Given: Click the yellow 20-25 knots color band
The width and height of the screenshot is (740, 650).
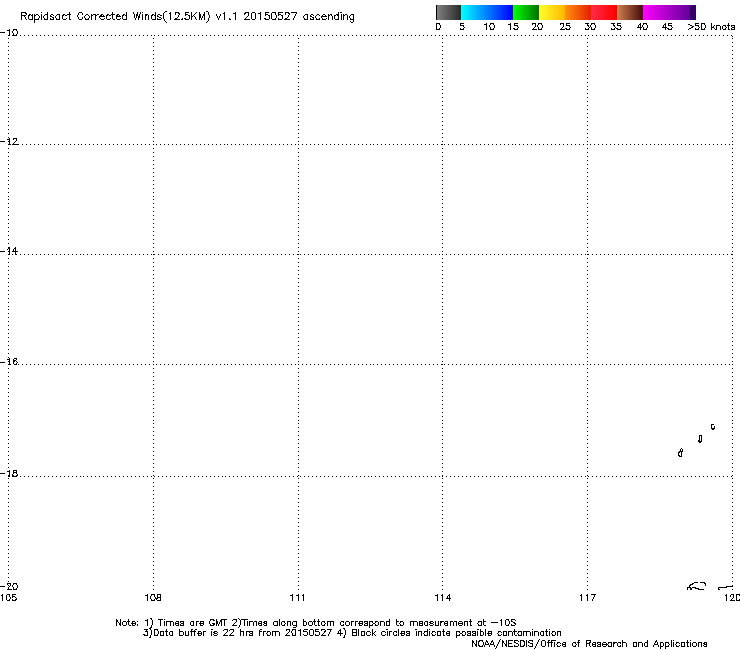Looking at the screenshot, I should pyautogui.click(x=552, y=12).
